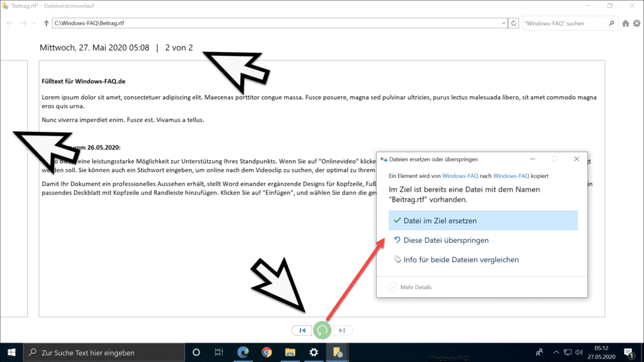Open recent locations dropdown beside forward arrow
644x362 pixels.
click(x=35, y=23)
